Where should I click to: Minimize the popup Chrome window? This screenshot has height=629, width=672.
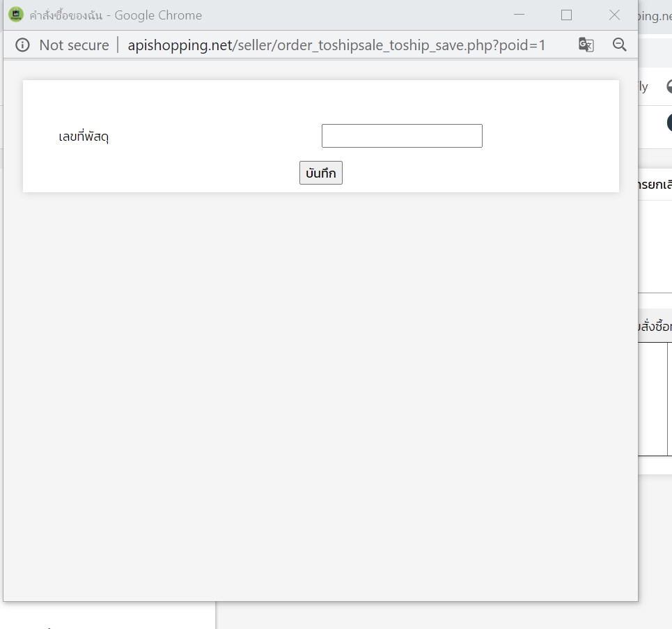519,15
